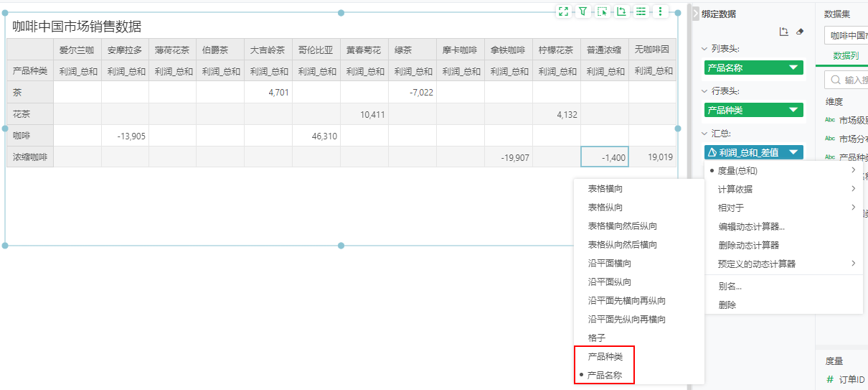
Task: Click 删除动态计算器 in the context menu
Action: [x=747, y=245]
